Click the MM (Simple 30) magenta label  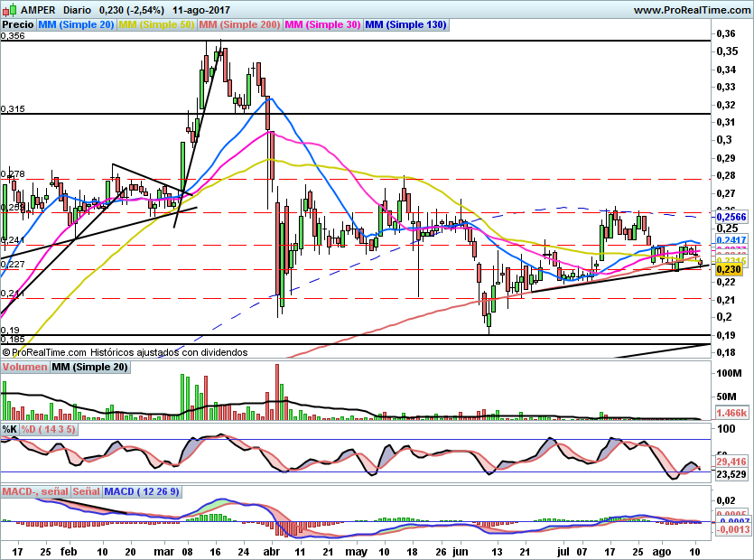[322, 25]
